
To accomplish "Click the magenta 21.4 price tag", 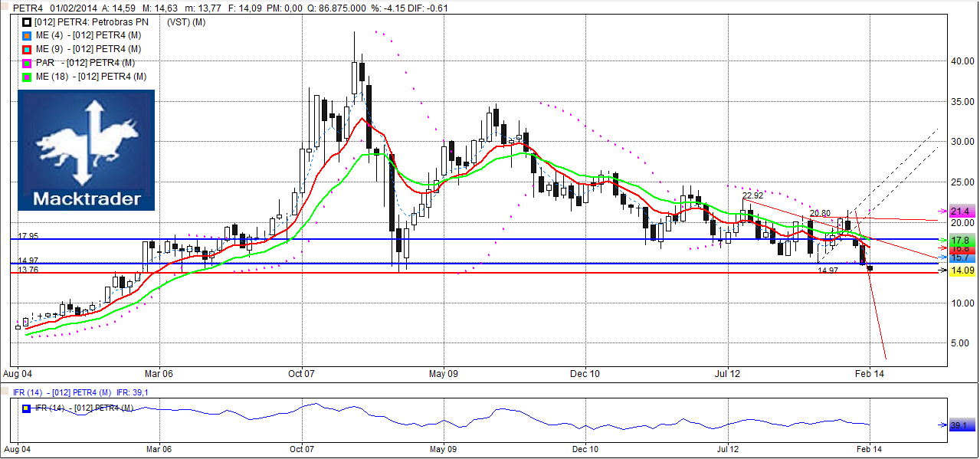I will (962, 211).
